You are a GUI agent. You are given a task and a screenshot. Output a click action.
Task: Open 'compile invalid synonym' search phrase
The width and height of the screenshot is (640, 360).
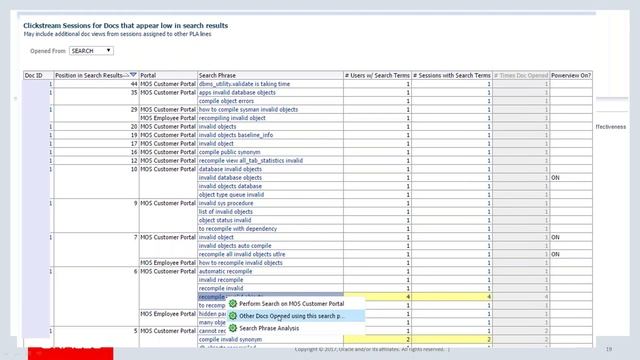tap(230, 340)
